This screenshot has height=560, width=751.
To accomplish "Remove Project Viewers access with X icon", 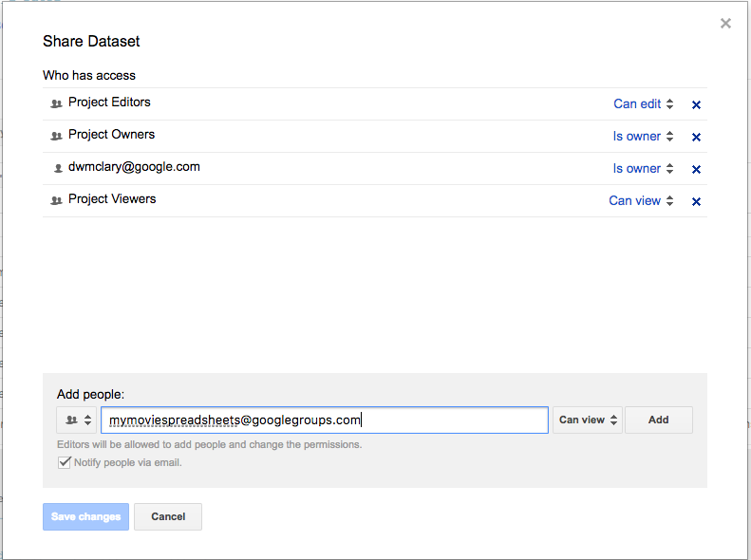I will point(696,201).
